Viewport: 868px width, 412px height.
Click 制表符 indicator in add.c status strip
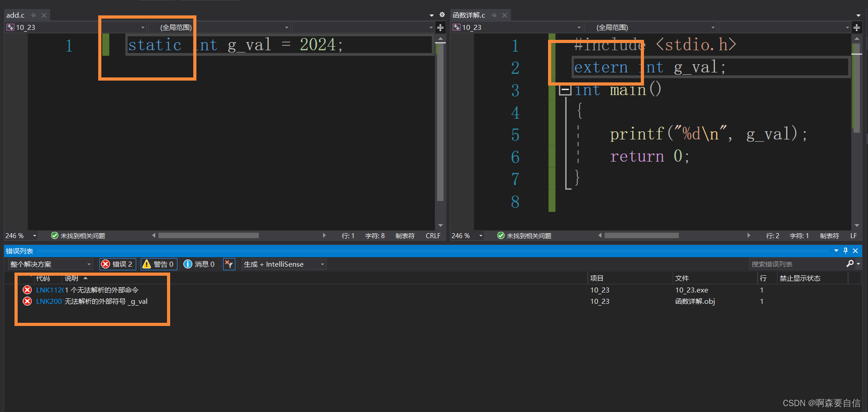point(405,236)
